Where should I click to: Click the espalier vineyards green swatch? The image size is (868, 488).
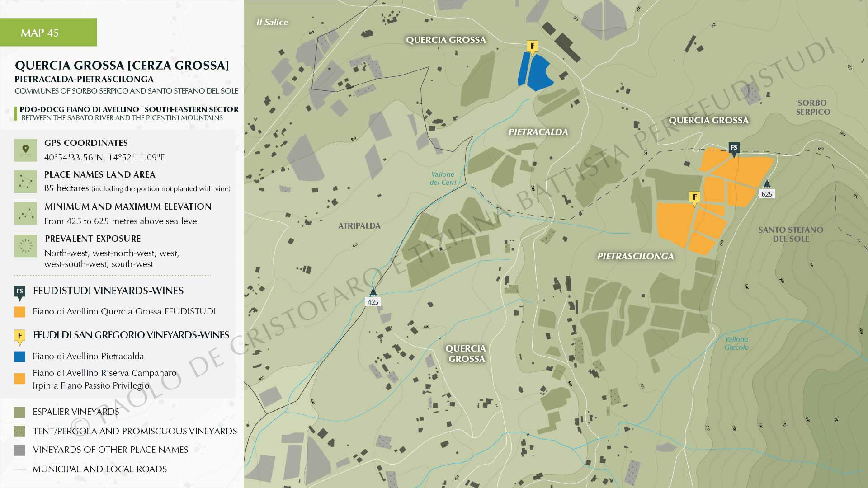click(x=20, y=412)
